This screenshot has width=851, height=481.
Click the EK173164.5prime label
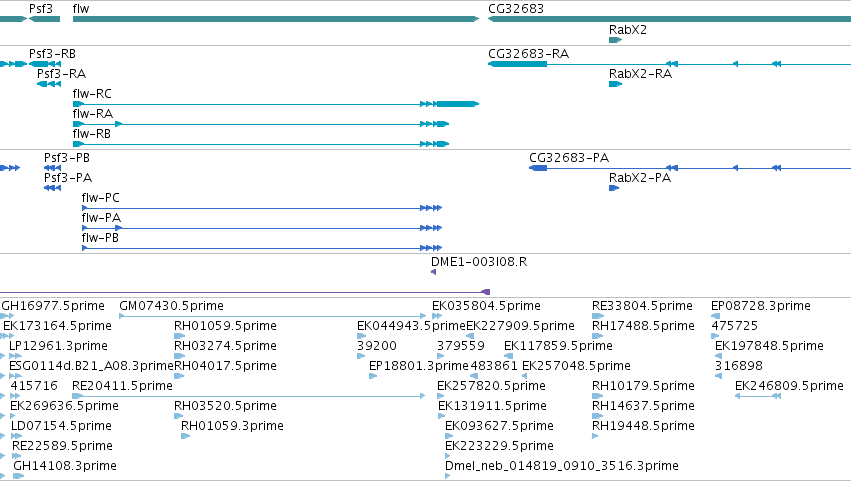click(x=57, y=326)
